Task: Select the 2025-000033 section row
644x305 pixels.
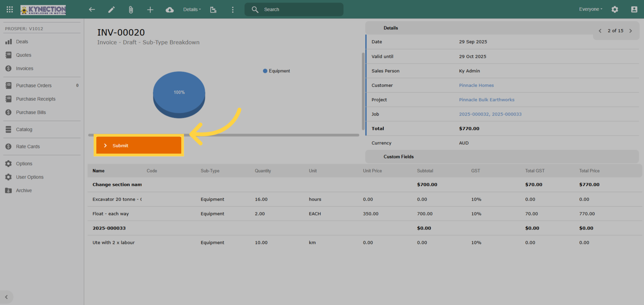Action: [365, 228]
